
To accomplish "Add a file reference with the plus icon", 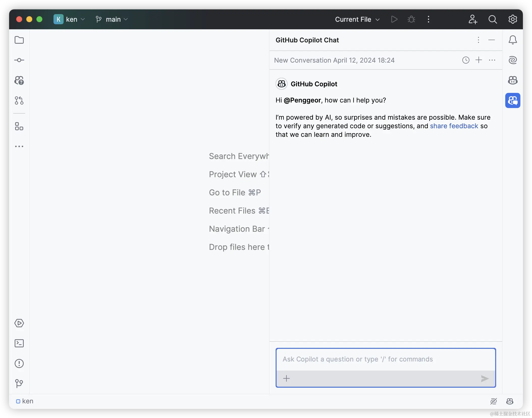I will pos(286,378).
